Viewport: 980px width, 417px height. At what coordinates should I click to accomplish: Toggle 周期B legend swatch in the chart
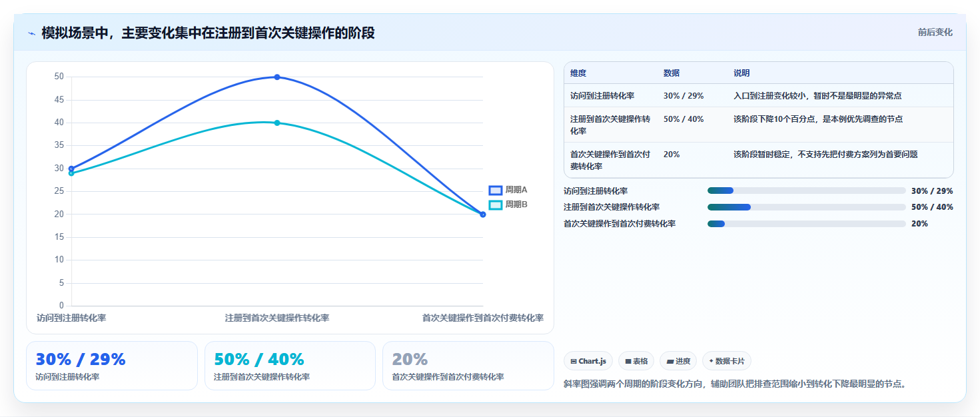click(495, 205)
